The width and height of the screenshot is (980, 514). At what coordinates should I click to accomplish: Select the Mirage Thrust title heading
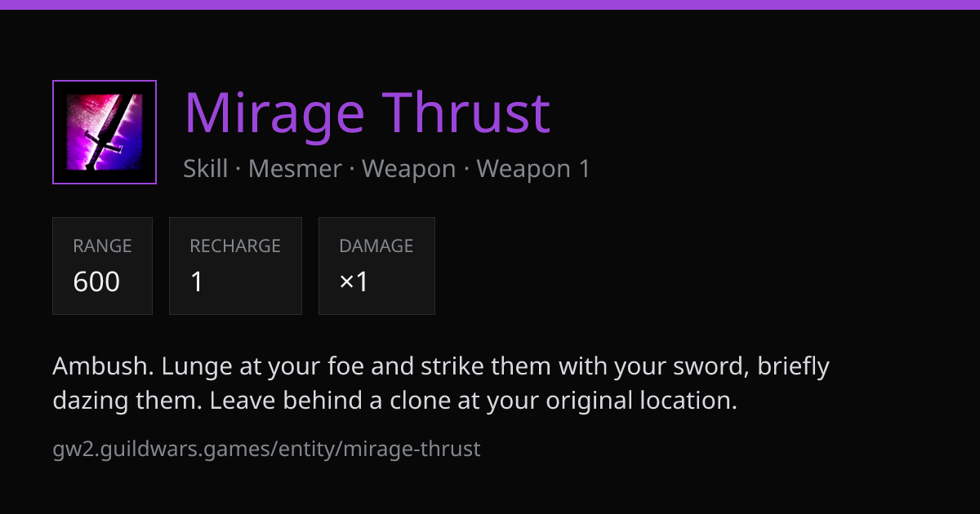point(367,112)
